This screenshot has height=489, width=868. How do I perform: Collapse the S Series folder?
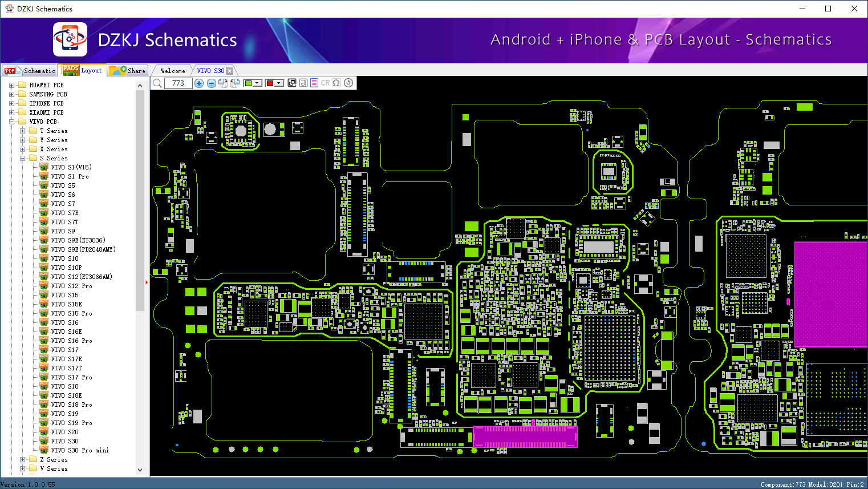[x=22, y=158]
